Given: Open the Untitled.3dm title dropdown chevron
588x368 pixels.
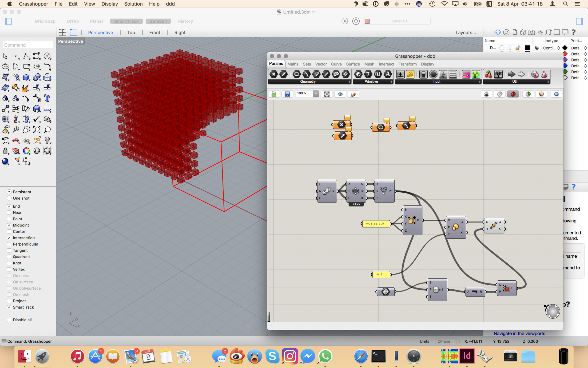Looking at the screenshot, I should point(314,12).
